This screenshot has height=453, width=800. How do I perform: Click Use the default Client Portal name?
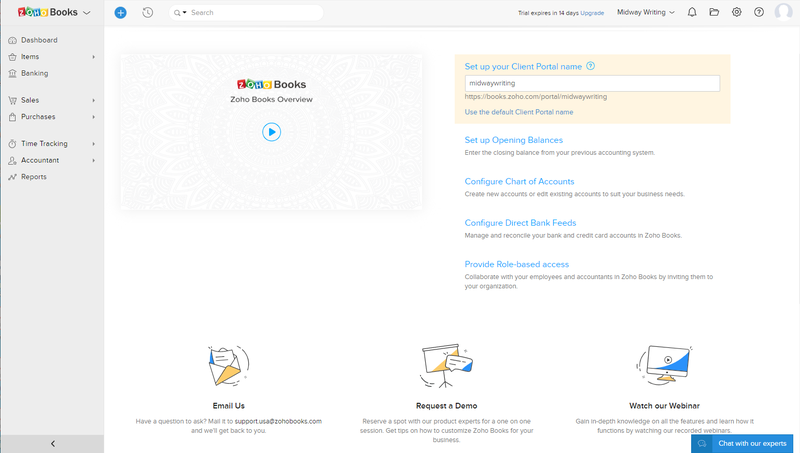click(519, 112)
